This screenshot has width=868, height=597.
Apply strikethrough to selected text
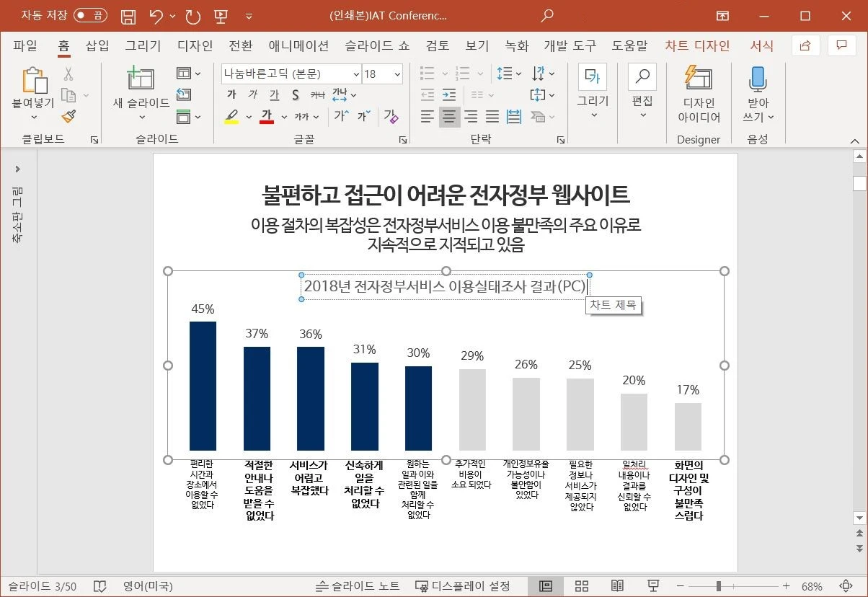[x=296, y=94]
